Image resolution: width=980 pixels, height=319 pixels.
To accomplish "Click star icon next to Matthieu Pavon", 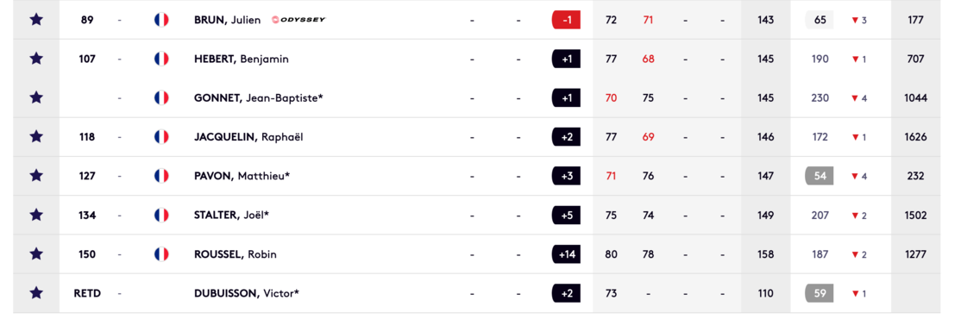I will 36,176.
